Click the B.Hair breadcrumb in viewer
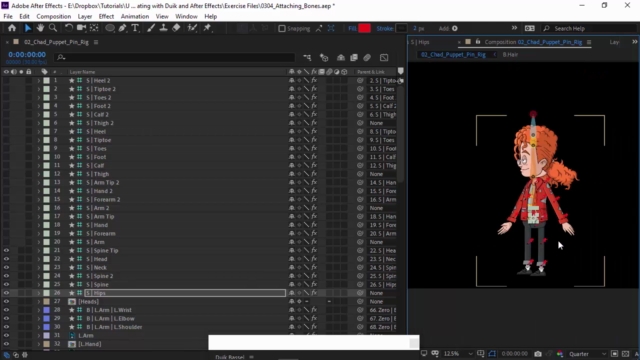Screen dimensions: 640x360 click(x=510, y=54)
